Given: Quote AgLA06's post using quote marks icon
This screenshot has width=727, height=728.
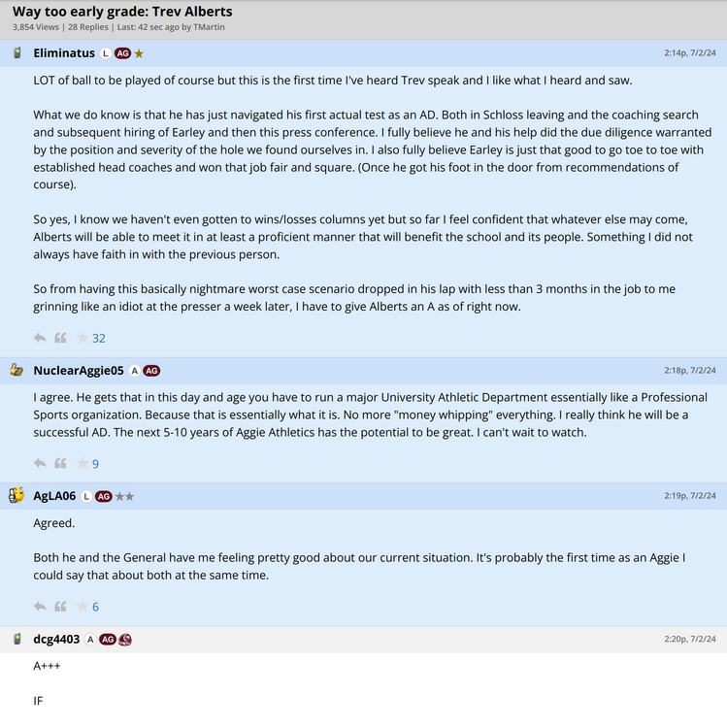Looking at the screenshot, I should [x=60, y=606].
